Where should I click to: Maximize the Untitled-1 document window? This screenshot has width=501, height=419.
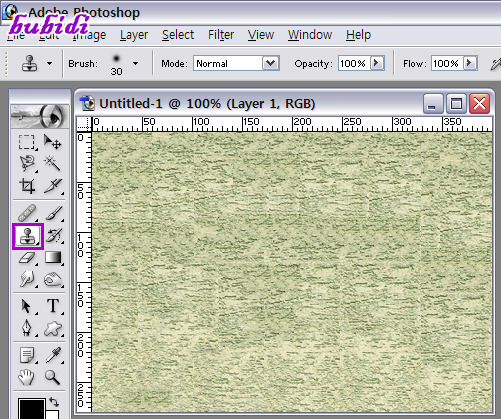[456, 104]
